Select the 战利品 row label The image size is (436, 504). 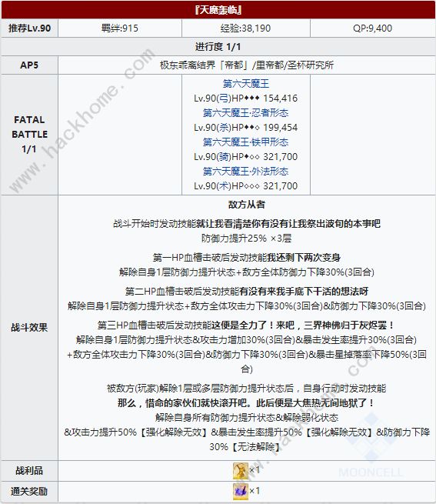tap(29, 471)
